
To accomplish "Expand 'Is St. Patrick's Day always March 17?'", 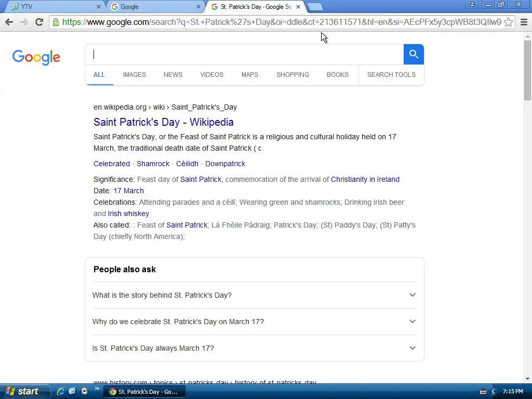I will click(254, 348).
